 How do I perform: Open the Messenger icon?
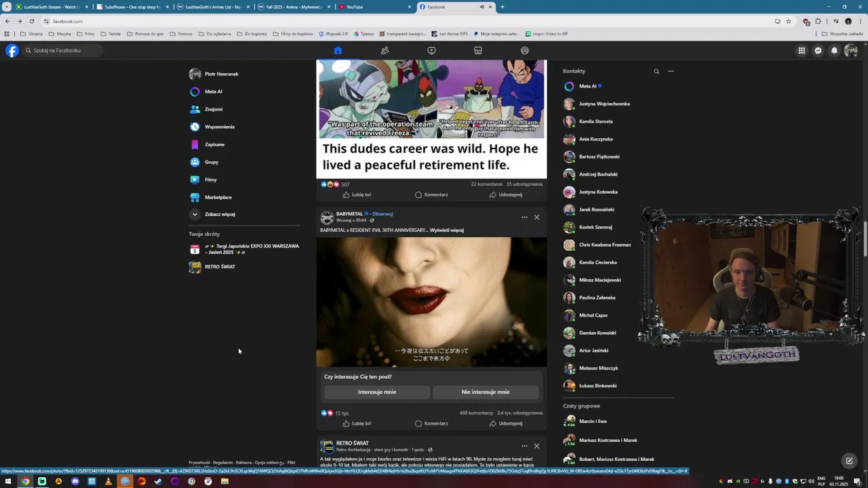click(x=818, y=50)
